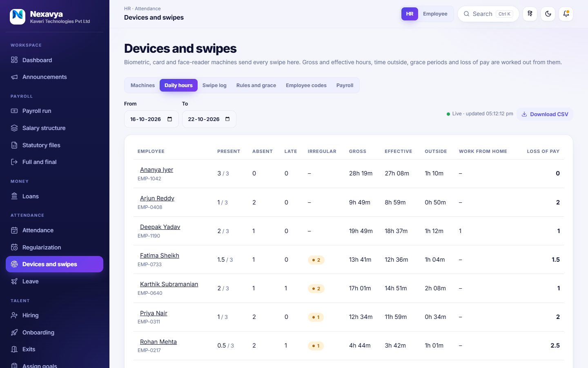Switch to the Swipe log tab
This screenshot has width=588, height=368.
214,85
